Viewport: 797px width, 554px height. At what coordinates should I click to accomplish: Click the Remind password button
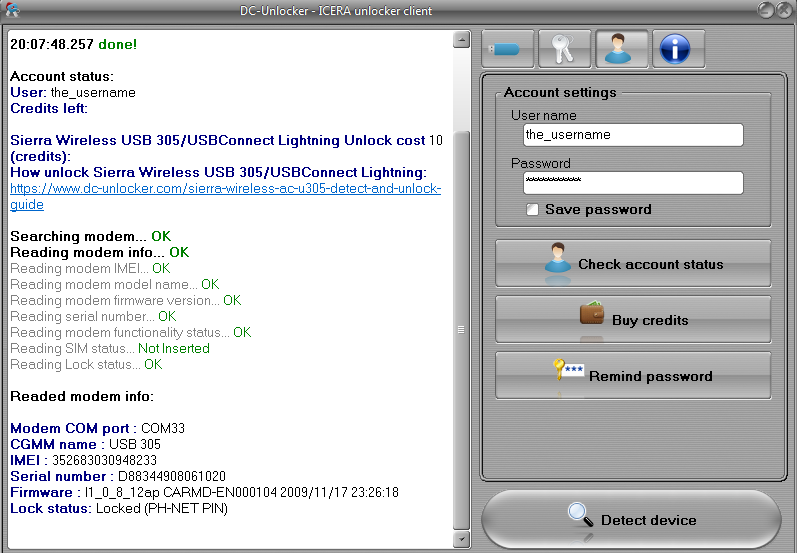(633, 376)
